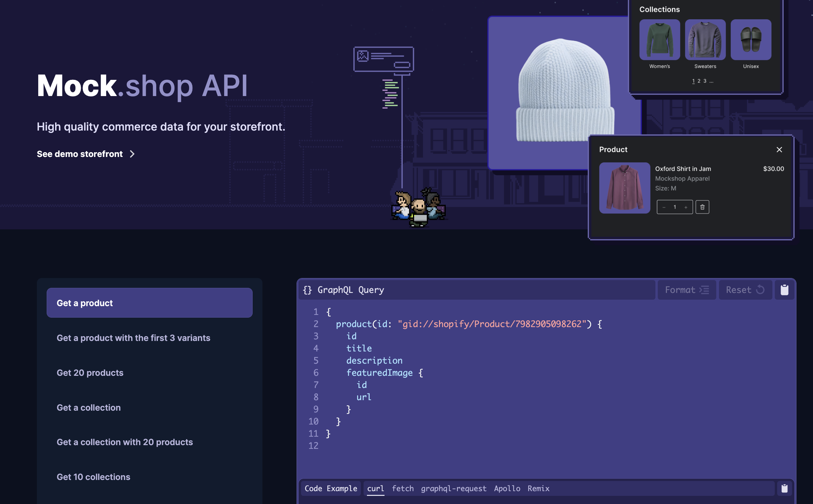Image resolution: width=813 pixels, height=504 pixels.
Task: Delete the Oxford Shirt with trash icon
Action: (702, 207)
